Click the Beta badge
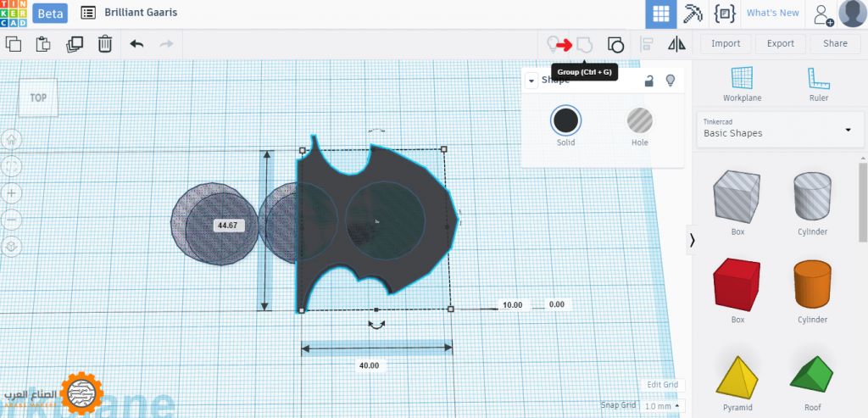The width and height of the screenshot is (868, 418). (x=50, y=14)
